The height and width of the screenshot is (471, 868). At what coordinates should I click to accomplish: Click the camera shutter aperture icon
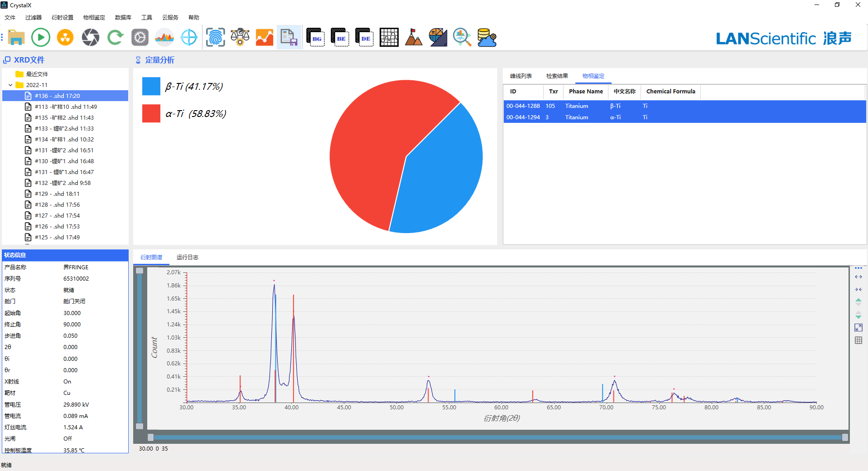click(91, 37)
